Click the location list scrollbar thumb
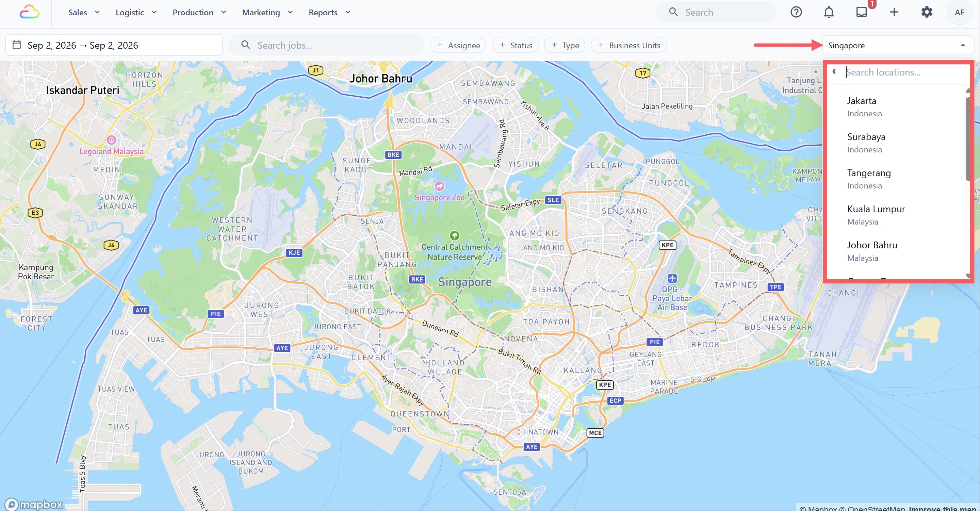 (968, 139)
